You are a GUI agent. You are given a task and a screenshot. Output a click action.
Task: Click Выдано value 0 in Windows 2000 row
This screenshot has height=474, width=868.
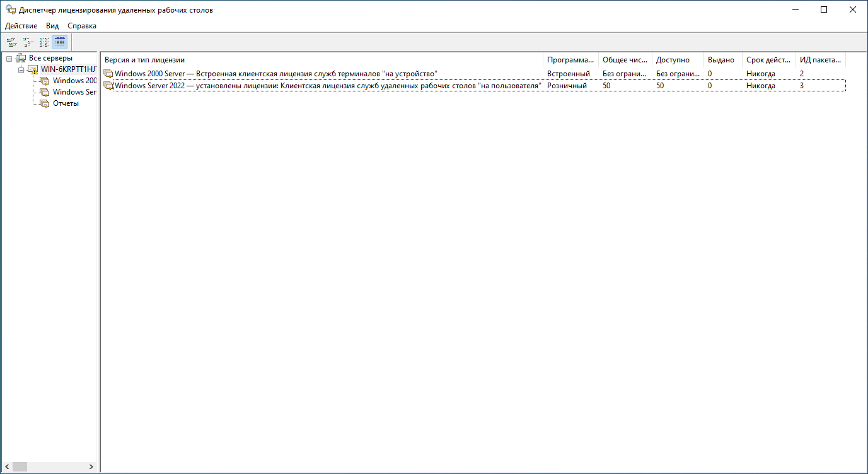point(710,74)
